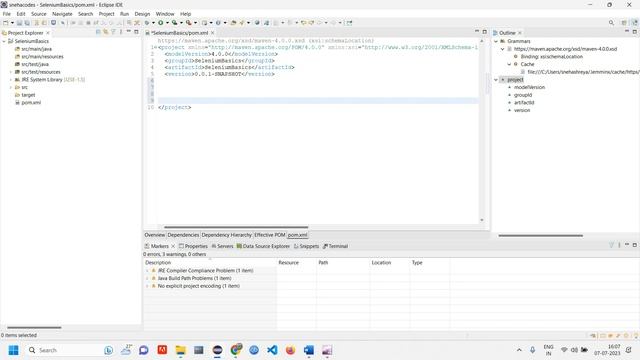Open the dropdown arrow next to the New icon
This screenshot has width=640, height=360.
(12, 23)
